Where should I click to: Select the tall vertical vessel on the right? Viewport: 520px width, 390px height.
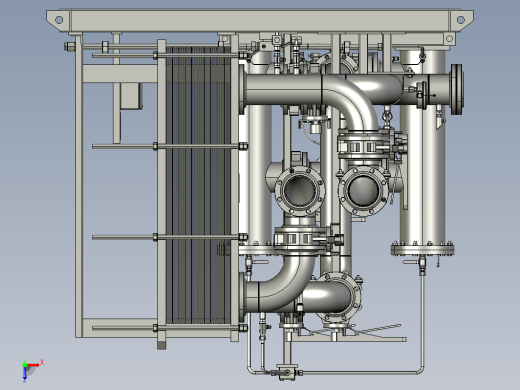click(422, 150)
